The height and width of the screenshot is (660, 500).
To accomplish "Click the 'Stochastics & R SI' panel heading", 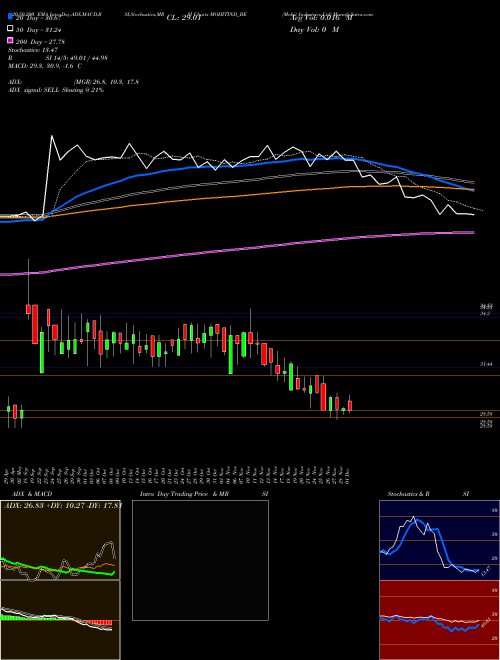I will 428,494.
